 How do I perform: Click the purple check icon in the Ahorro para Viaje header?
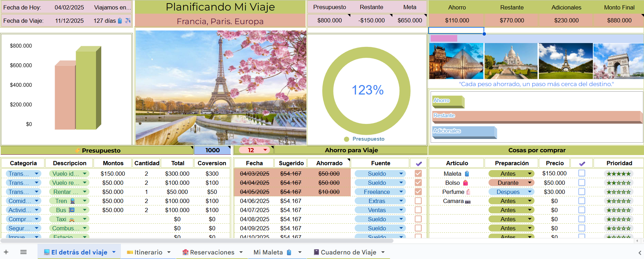[x=419, y=163]
